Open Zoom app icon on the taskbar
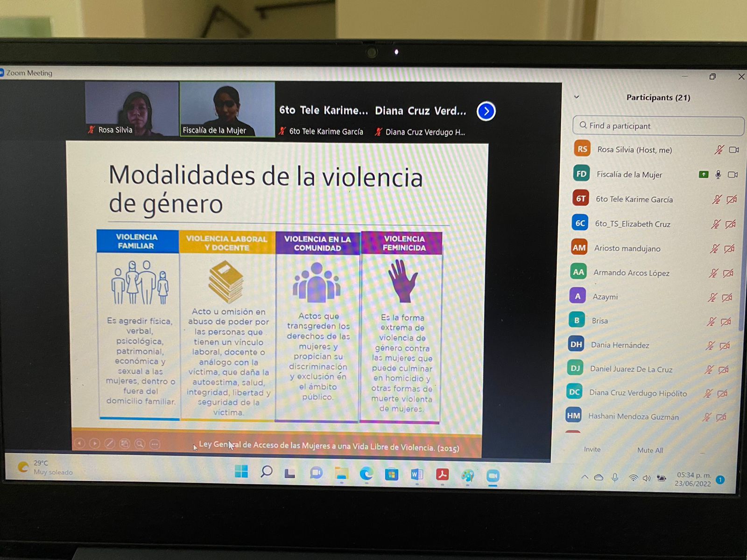This screenshot has width=747, height=560. tap(493, 476)
